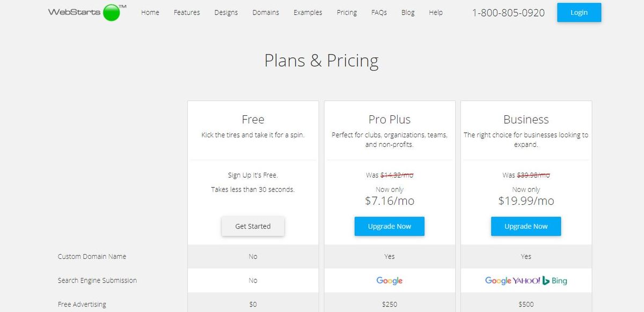Click Upgrade Now for Pro Plus
Screen dimensions: 644x312
coord(389,226)
